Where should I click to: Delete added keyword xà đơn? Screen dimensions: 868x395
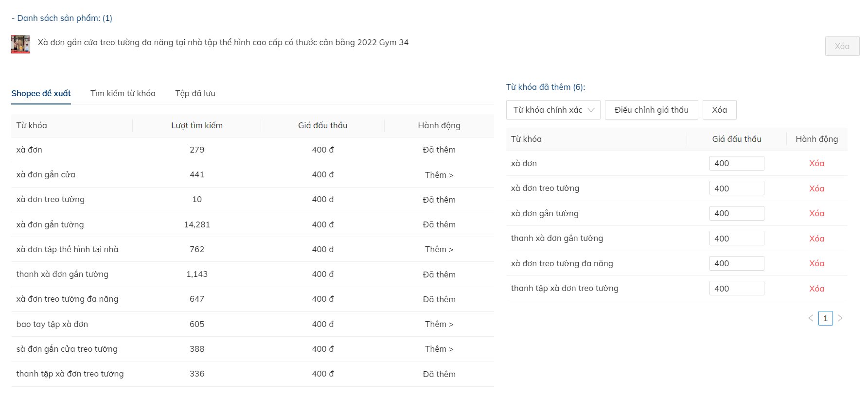816,163
